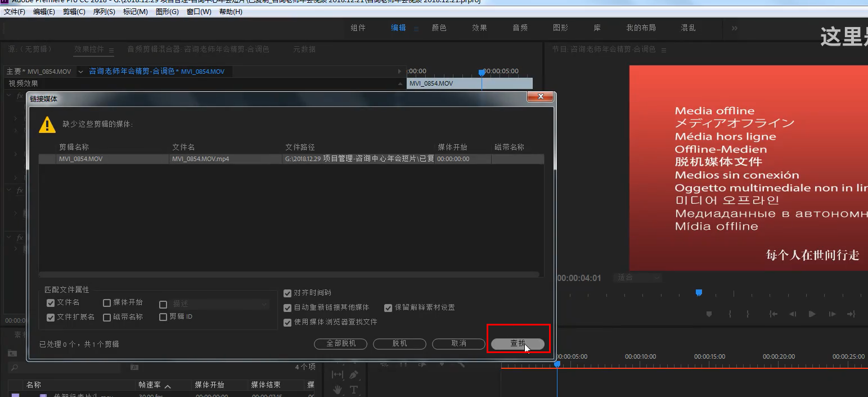Enable 媒体开始 match checkbox
Screen dimensions: 868x397
coord(107,303)
